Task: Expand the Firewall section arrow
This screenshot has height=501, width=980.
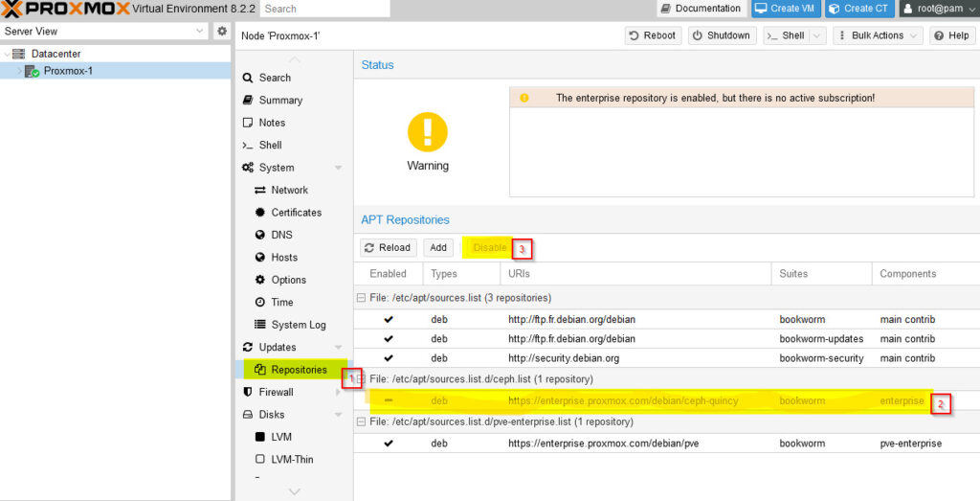Action: pyautogui.click(x=338, y=392)
